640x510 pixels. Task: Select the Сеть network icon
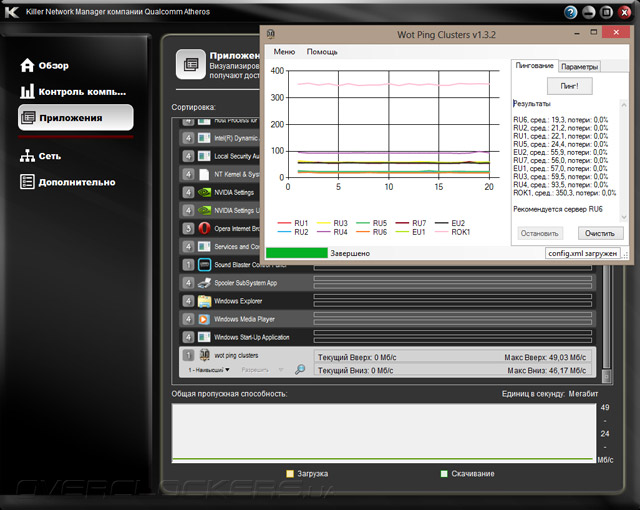(27, 155)
